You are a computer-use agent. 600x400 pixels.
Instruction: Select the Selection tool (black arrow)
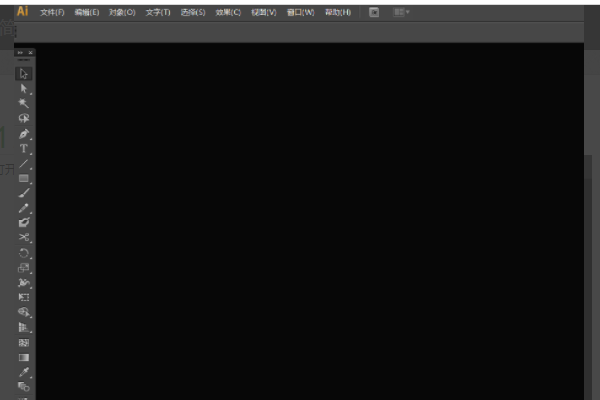click(24, 73)
